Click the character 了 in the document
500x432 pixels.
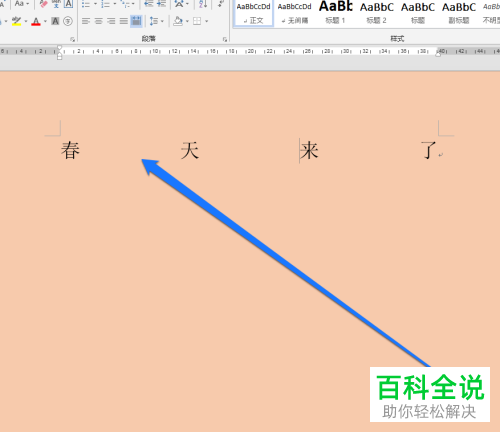[x=429, y=150]
